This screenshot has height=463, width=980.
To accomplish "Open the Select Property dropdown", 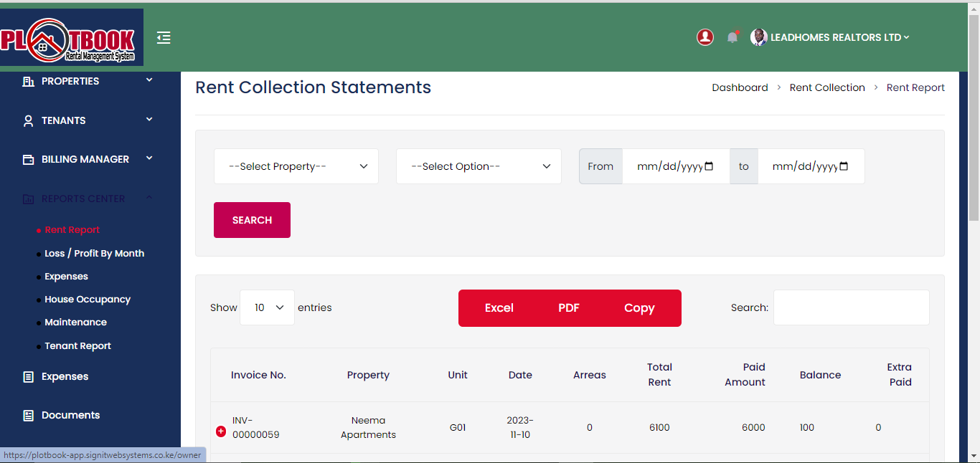I will [x=296, y=166].
